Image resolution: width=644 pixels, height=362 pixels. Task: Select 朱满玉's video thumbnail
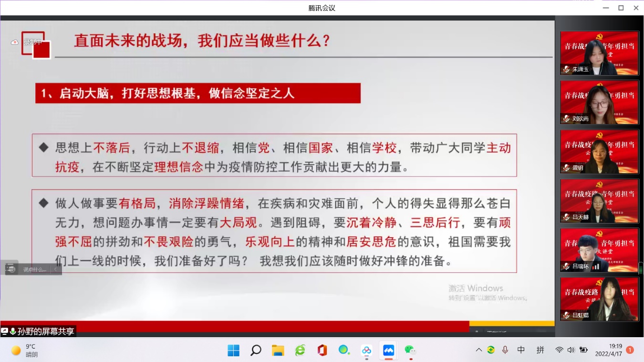[599, 53]
